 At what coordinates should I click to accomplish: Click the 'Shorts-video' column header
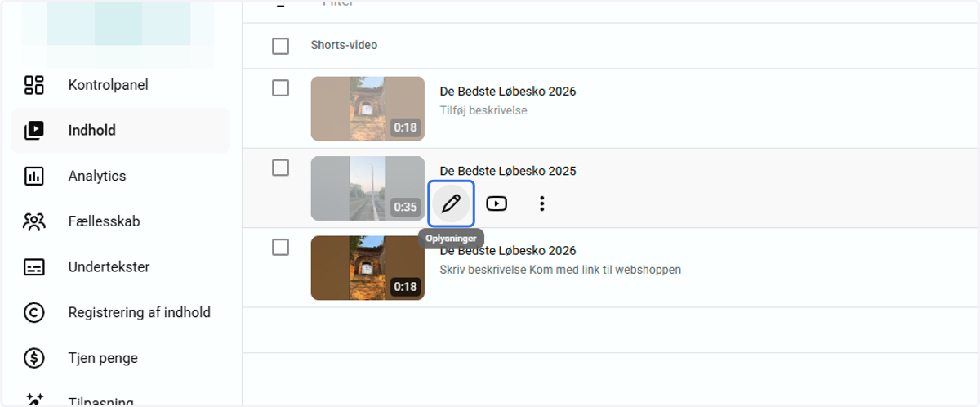[344, 46]
